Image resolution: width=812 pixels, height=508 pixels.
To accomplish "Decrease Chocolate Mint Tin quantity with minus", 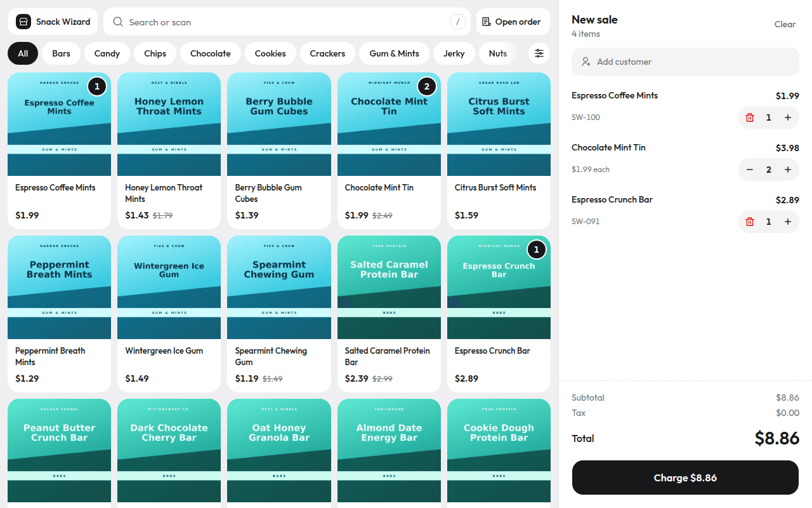I will (x=750, y=170).
